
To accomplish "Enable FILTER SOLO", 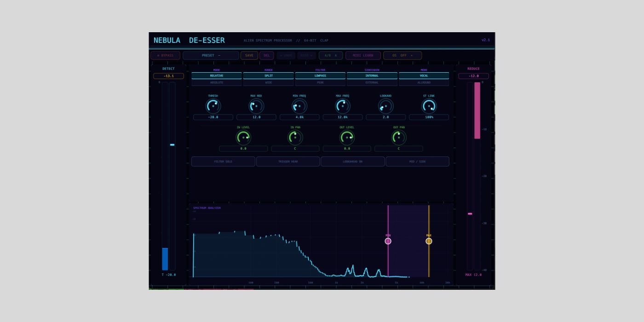I will pyautogui.click(x=223, y=161).
